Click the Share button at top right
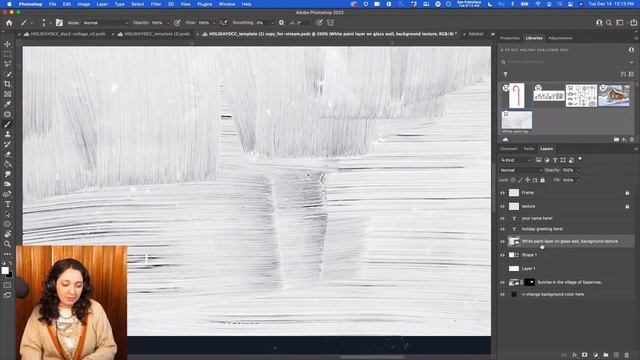640x360 pixels. tap(633, 23)
